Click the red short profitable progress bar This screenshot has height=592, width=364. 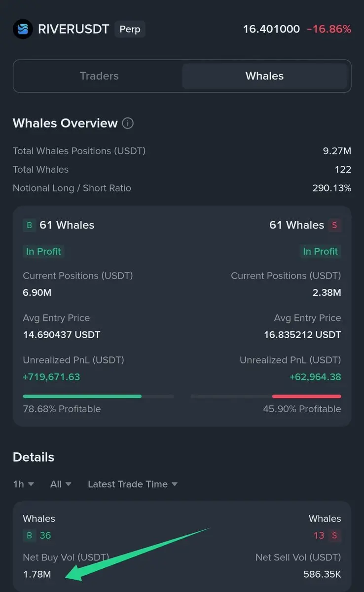point(306,396)
